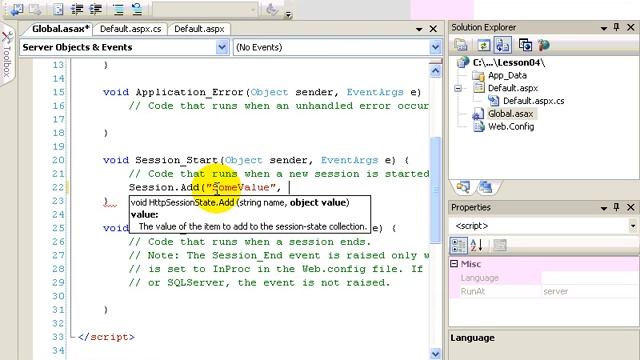This screenshot has height=360, width=640.
Task: Open the toolbar options overflow arrow
Action: click(288, 15)
